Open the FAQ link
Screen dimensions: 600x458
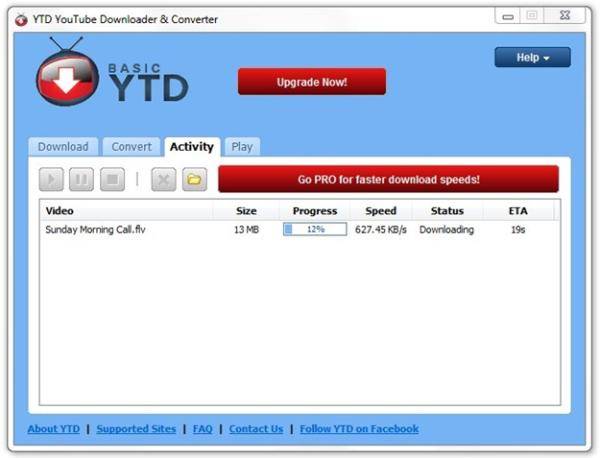(x=202, y=429)
